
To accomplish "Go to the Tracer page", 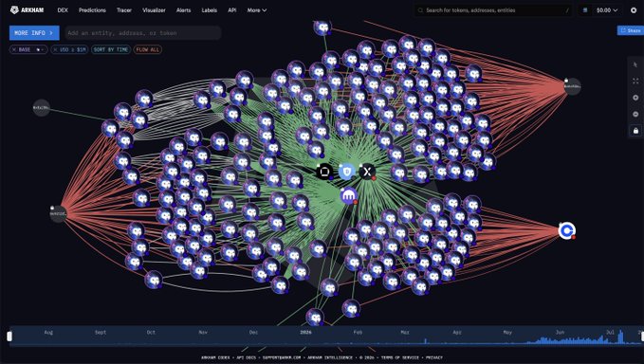I will point(123,9).
